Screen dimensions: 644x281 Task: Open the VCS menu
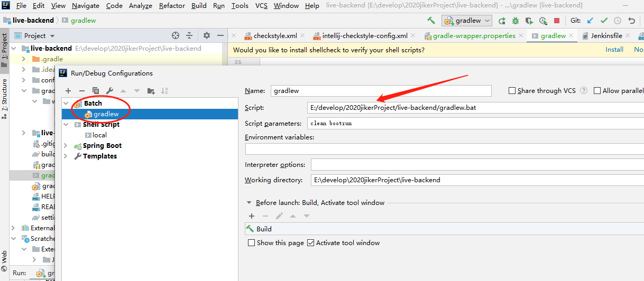pyautogui.click(x=261, y=6)
